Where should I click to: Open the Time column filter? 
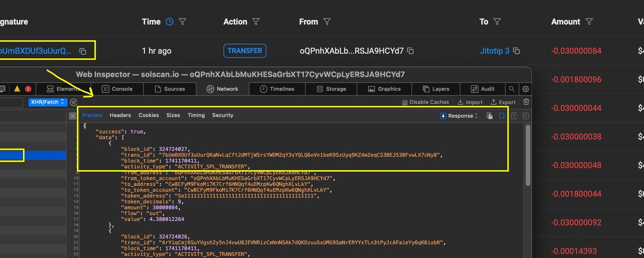tap(182, 22)
